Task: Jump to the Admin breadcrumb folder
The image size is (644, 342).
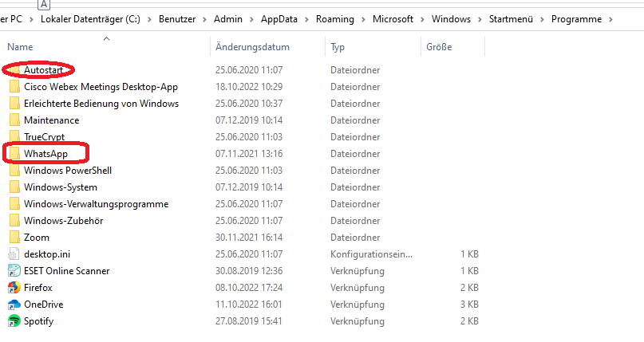Action: pos(228,19)
